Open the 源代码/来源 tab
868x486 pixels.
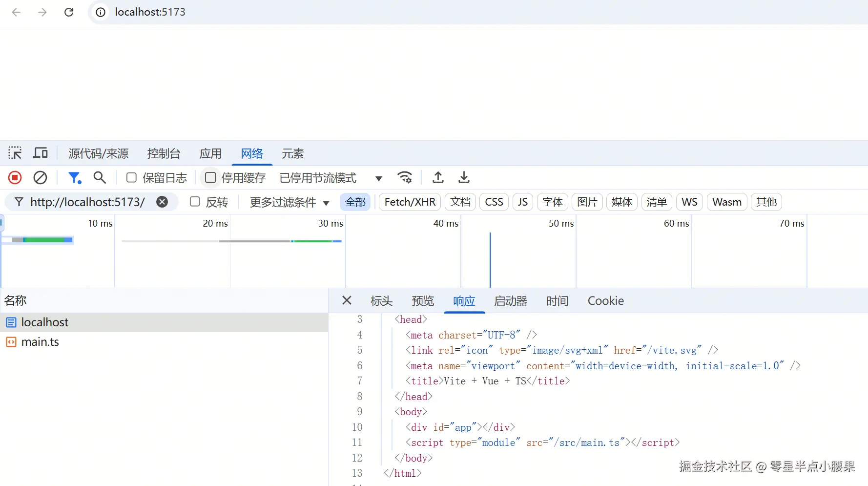point(99,154)
